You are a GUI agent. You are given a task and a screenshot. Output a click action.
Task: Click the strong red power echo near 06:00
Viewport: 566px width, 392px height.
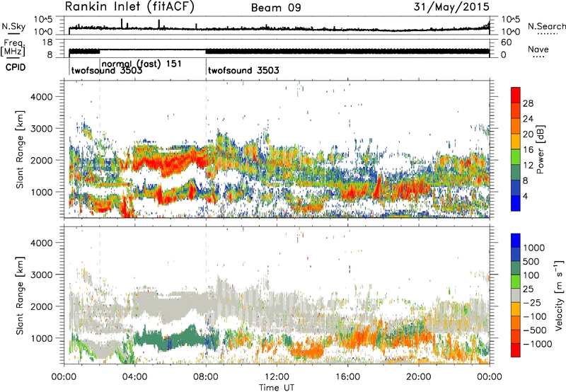point(170,163)
